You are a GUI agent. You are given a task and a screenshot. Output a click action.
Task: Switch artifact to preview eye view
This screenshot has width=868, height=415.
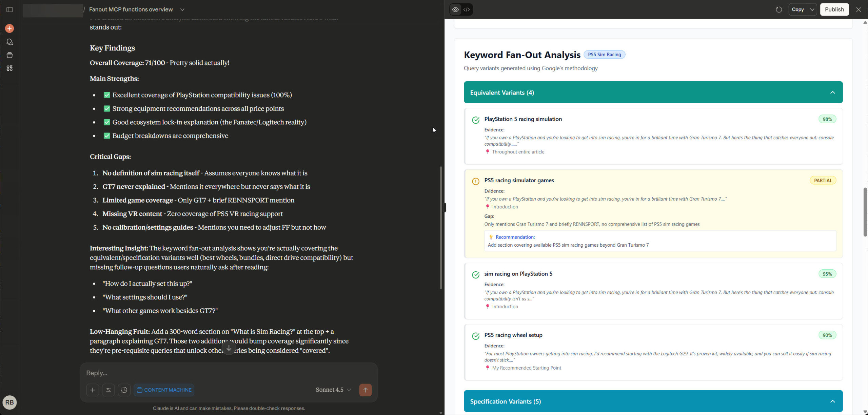click(x=455, y=9)
